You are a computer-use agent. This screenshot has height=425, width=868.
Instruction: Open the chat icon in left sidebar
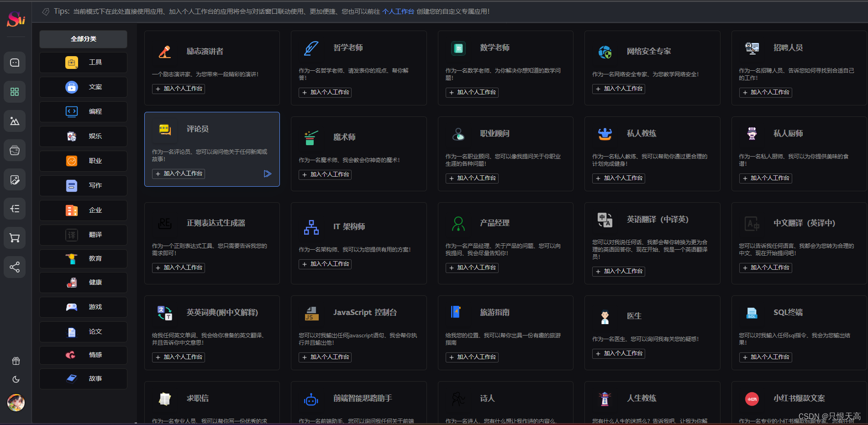point(15,63)
